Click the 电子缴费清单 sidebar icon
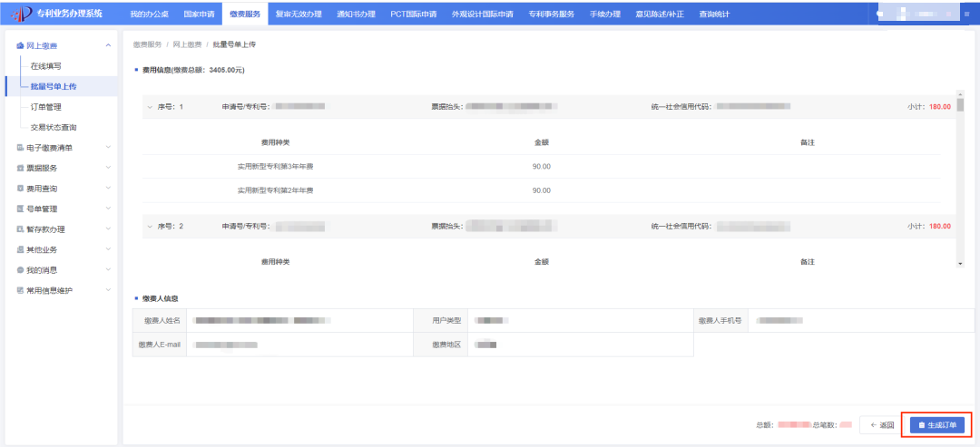Viewport: 980px width, 447px height. point(20,148)
